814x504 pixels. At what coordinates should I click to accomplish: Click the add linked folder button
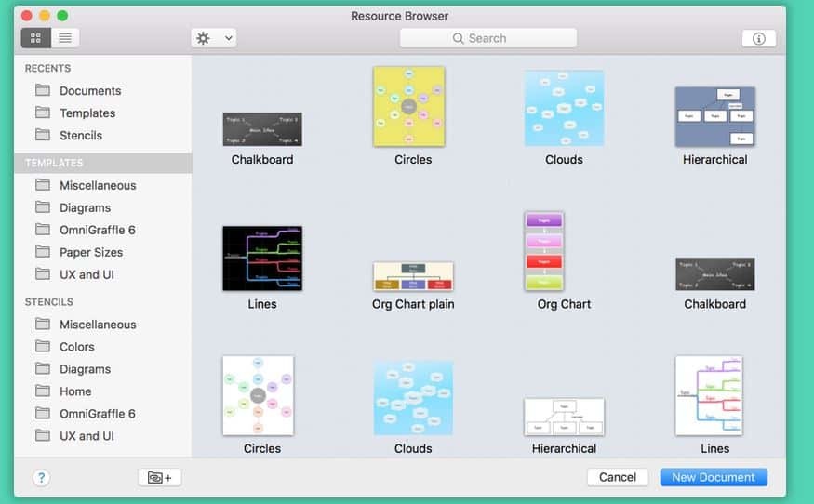(159, 477)
